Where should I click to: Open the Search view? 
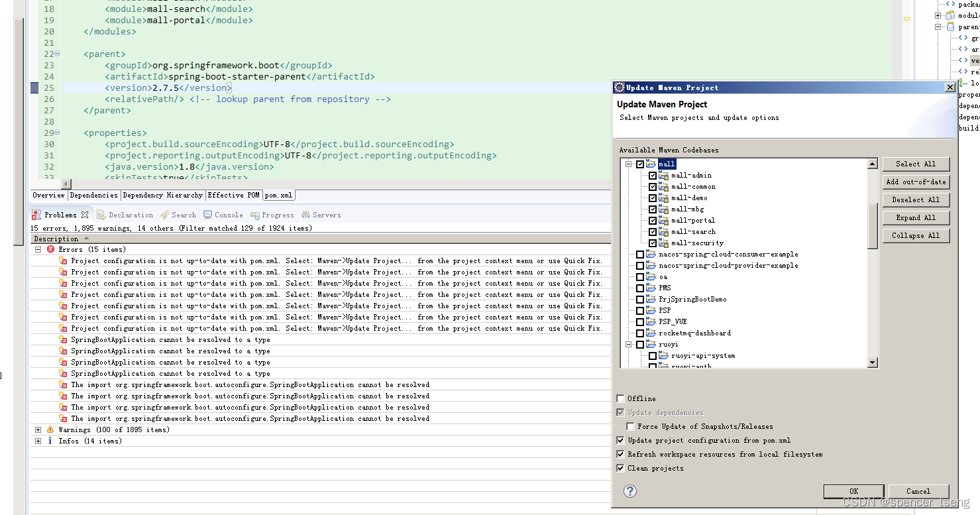point(182,214)
